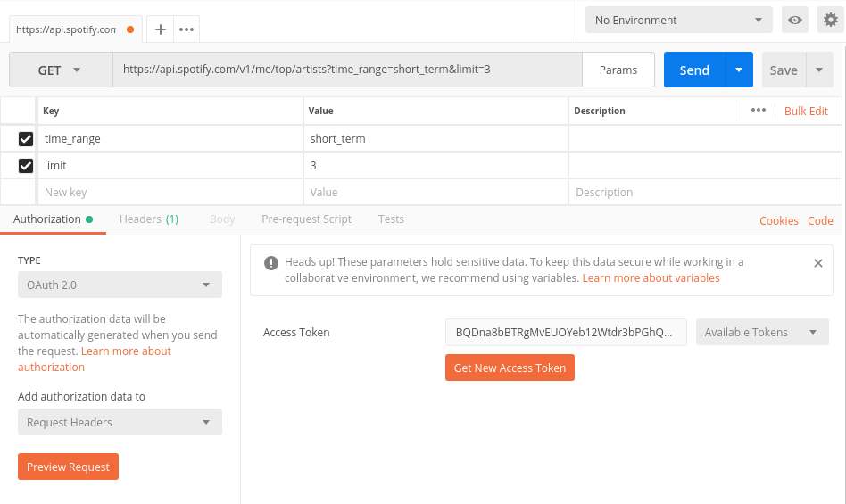Image resolution: width=846 pixels, height=504 pixels.
Task: Click the request URL field
Action: 347,70
